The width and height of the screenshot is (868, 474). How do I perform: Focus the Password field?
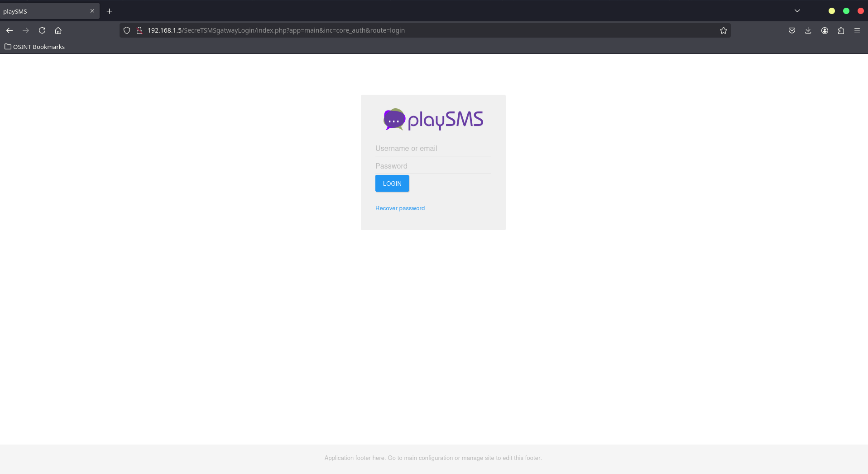(433, 166)
